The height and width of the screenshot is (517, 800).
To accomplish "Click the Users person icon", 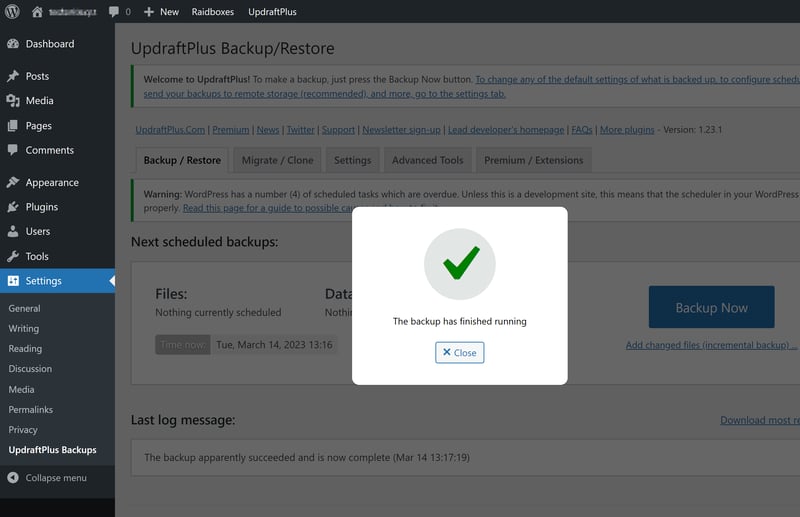I will pos(13,232).
